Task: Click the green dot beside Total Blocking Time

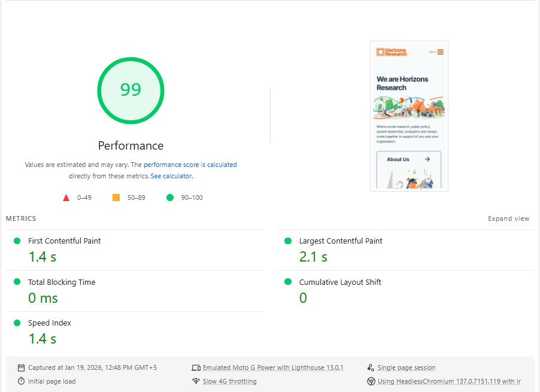Action: click(17, 282)
